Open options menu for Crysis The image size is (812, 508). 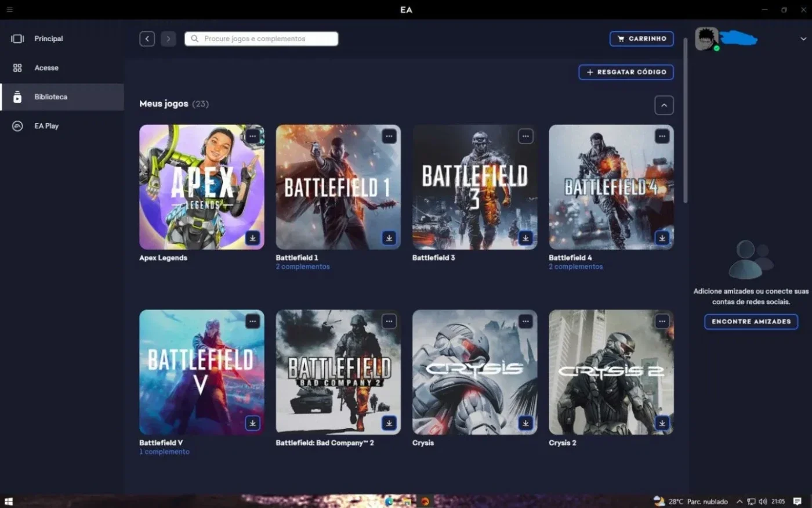pos(525,322)
